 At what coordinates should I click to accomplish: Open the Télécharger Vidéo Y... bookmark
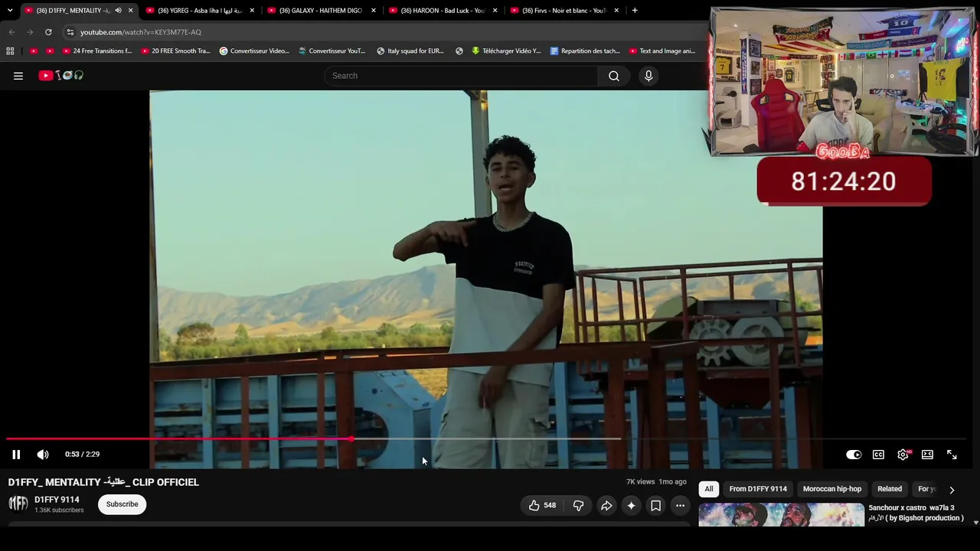[x=506, y=51]
